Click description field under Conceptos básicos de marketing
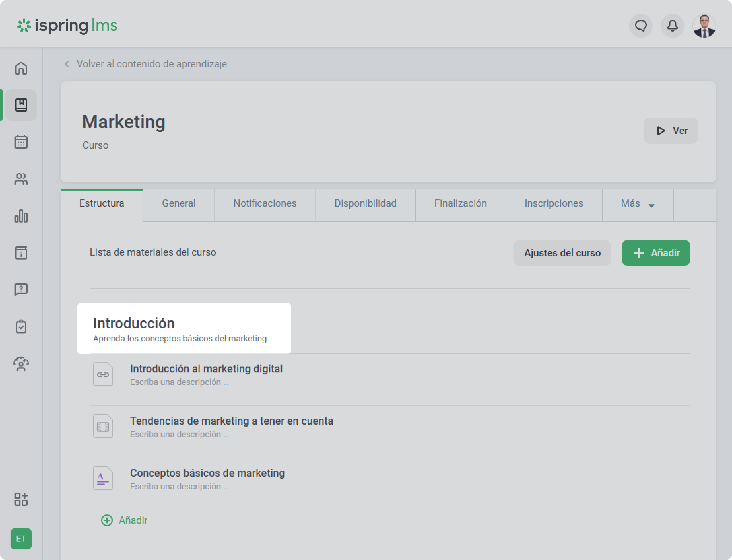Image resolution: width=732 pixels, height=560 pixels. (179, 486)
